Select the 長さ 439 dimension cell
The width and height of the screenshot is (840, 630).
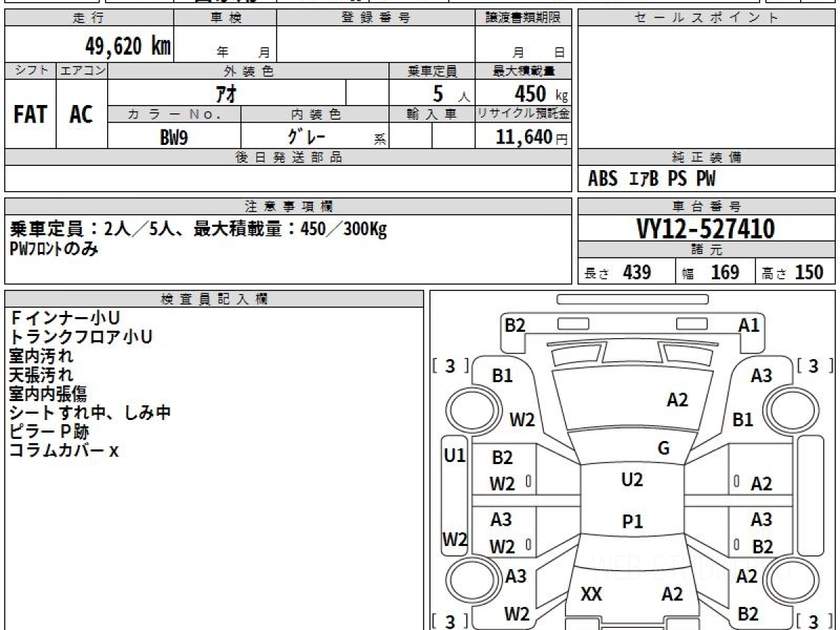(626, 272)
